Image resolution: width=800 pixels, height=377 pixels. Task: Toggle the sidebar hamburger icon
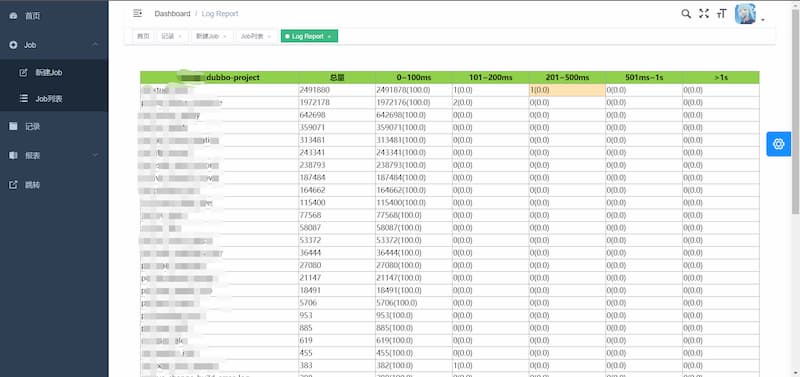click(x=137, y=13)
